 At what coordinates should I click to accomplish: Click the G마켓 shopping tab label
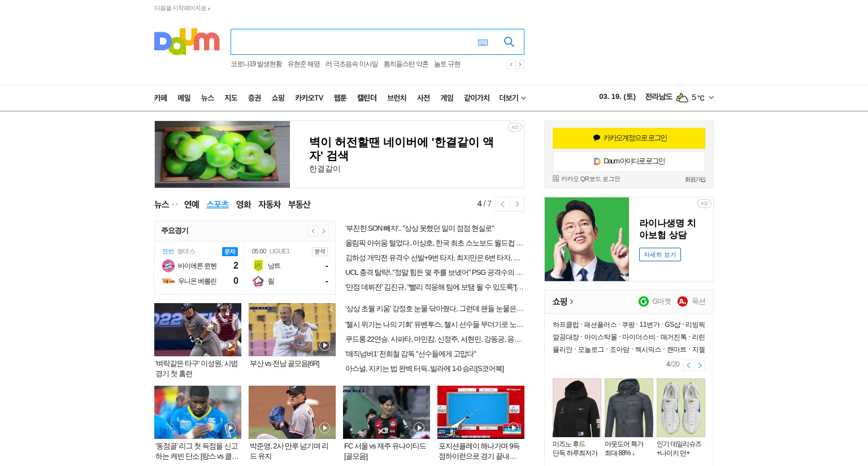coord(662,301)
